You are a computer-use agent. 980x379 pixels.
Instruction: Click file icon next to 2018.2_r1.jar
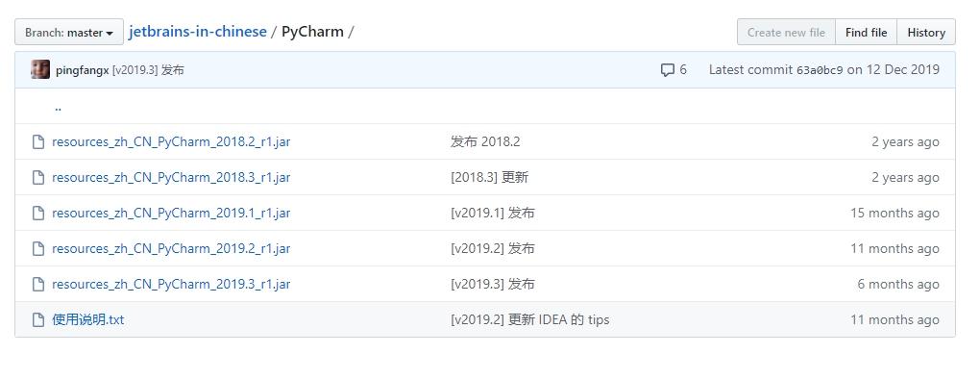(38, 142)
